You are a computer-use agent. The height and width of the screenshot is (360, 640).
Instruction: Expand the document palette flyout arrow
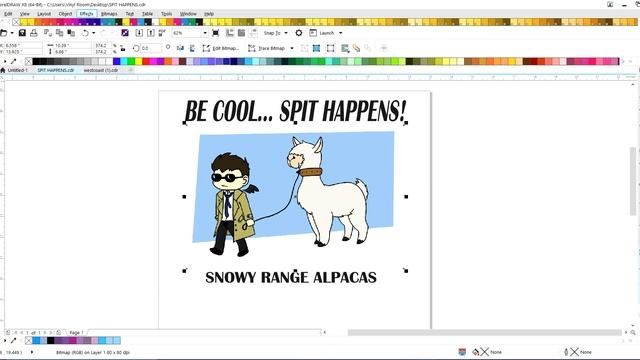pos(5,340)
